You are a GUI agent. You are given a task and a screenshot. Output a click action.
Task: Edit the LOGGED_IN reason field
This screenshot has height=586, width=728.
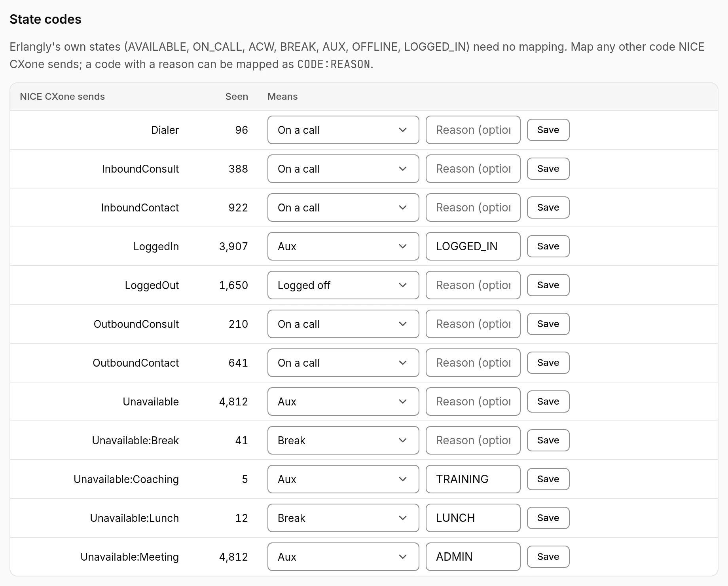pyautogui.click(x=473, y=246)
